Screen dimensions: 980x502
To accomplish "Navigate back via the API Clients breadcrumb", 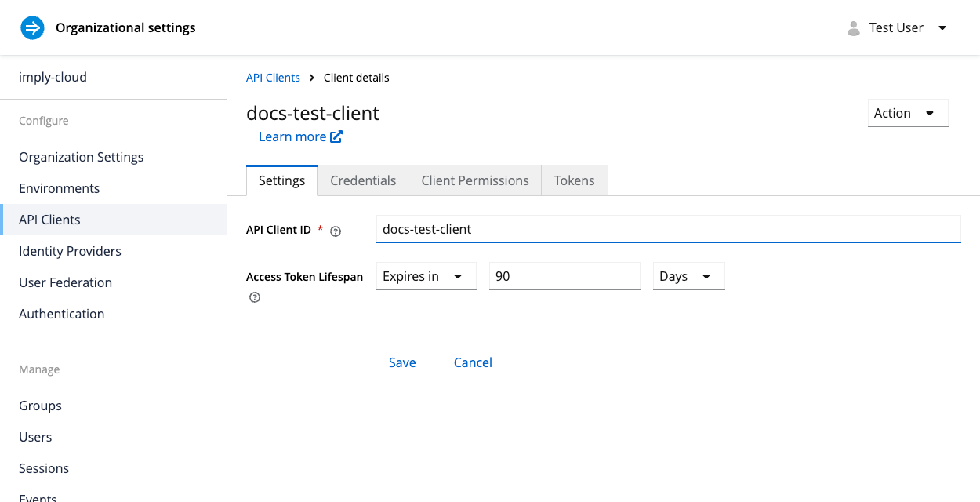I will pyautogui.click(x=273, y=77).
